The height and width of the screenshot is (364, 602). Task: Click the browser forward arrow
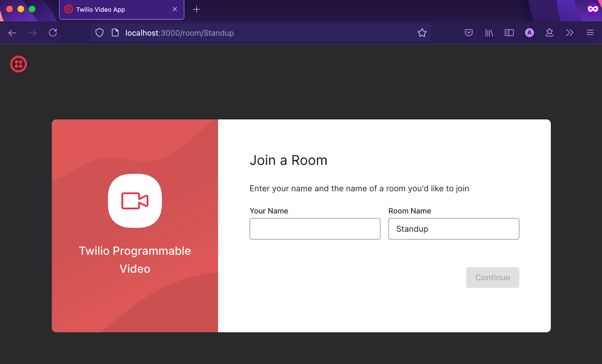click(33, 33)
